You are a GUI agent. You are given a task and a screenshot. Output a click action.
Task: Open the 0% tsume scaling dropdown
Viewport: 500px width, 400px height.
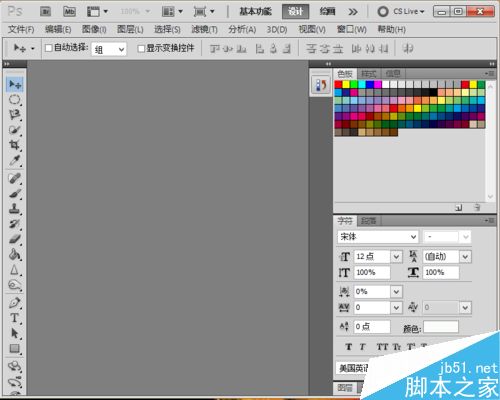coord(396,292)
